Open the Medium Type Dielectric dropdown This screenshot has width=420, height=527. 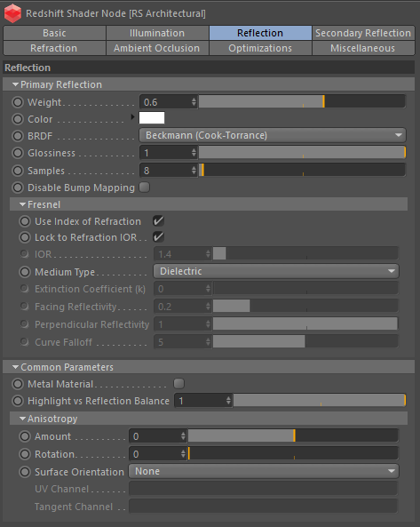tap(276, 271)
